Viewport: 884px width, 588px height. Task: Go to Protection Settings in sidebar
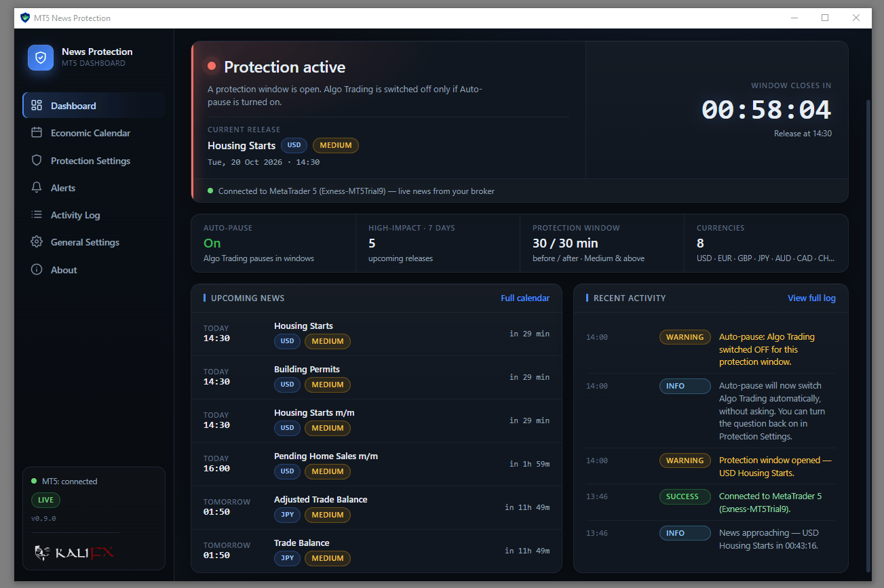click(94, 161)
